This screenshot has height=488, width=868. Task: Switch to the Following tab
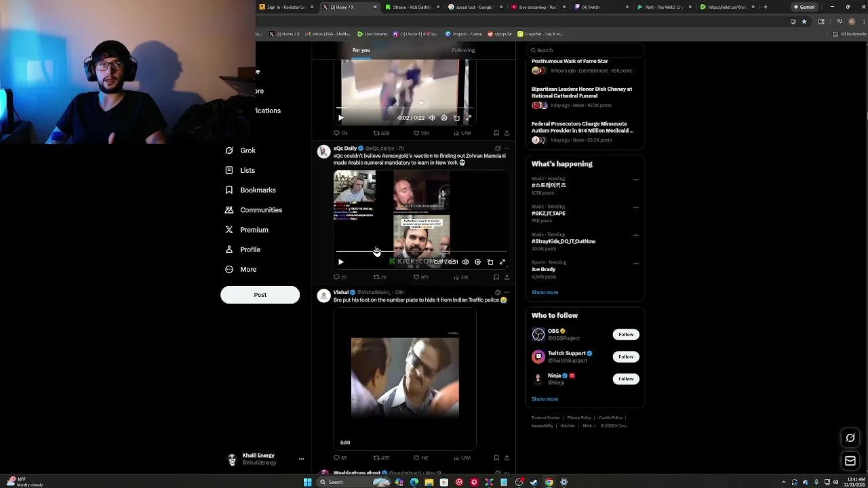463,50
